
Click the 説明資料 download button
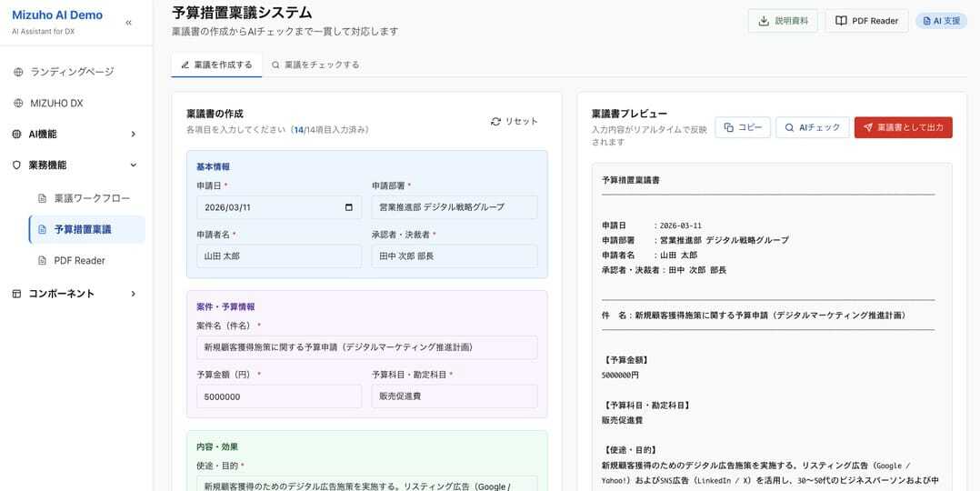pyautogui.click(x=783, y=21)
